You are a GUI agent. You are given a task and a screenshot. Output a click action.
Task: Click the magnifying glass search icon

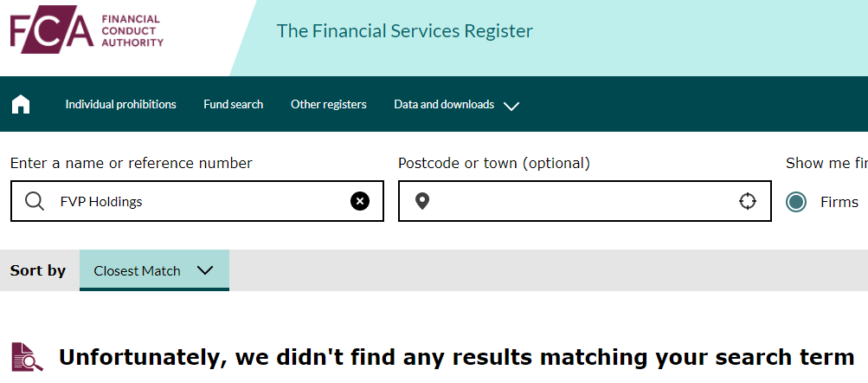click(35, 201)
